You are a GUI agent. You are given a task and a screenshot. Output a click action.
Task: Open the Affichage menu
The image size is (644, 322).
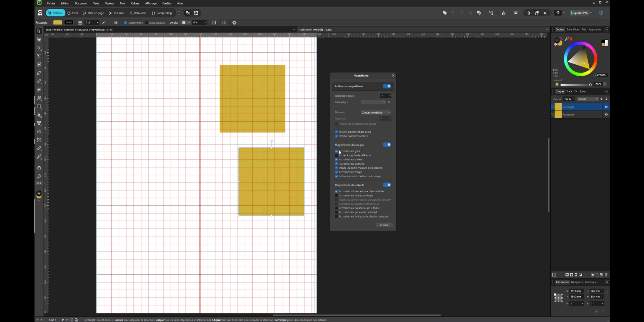point(150,3)
